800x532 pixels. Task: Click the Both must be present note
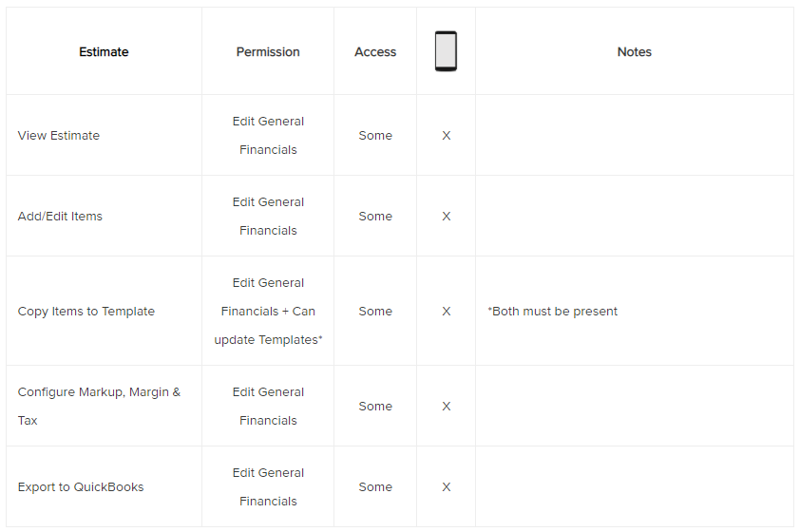552,312
